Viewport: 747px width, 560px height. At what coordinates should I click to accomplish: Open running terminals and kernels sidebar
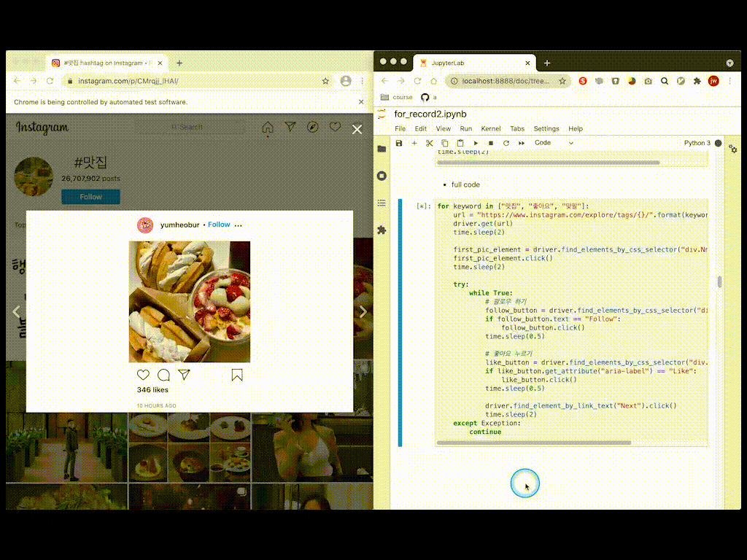[382, 176]
